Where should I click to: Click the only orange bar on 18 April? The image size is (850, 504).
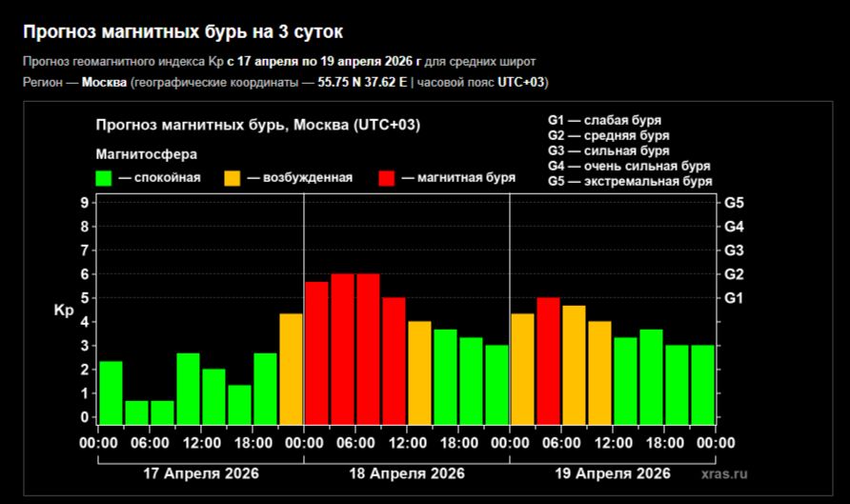(419, 373)
